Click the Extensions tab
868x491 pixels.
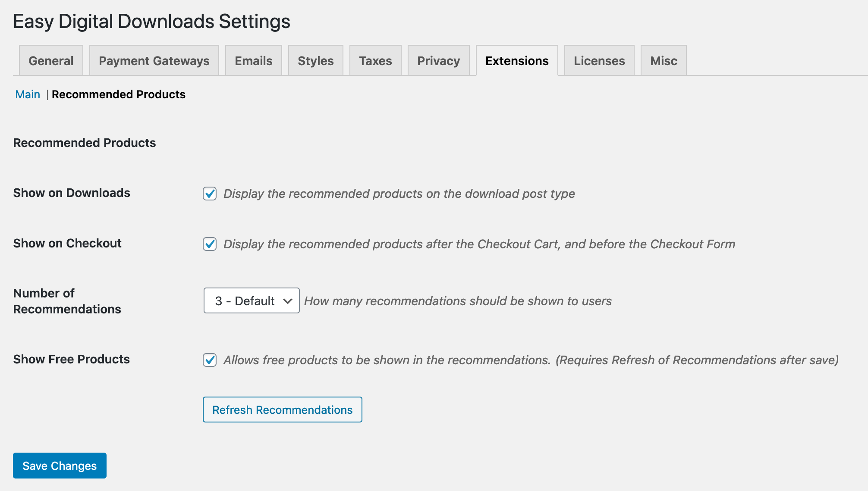(x=517, y=61)
